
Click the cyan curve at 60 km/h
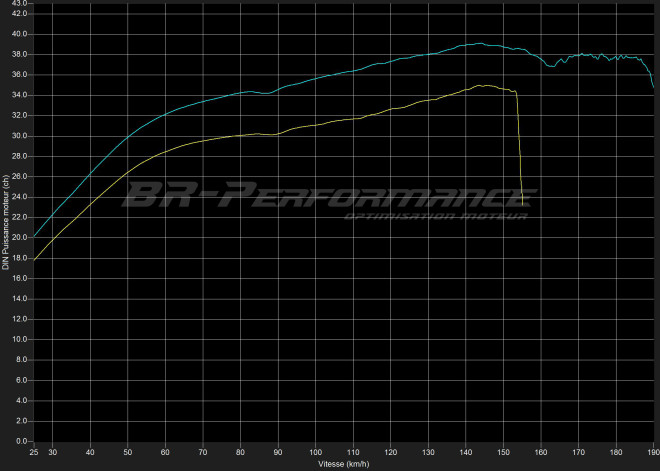click(x=166, y=112)
